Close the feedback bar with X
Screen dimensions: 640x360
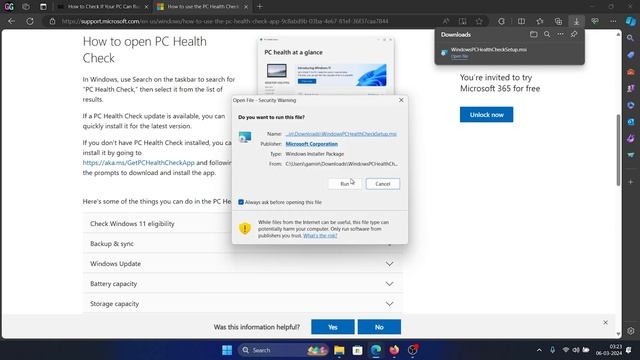(x=605, y=322)
